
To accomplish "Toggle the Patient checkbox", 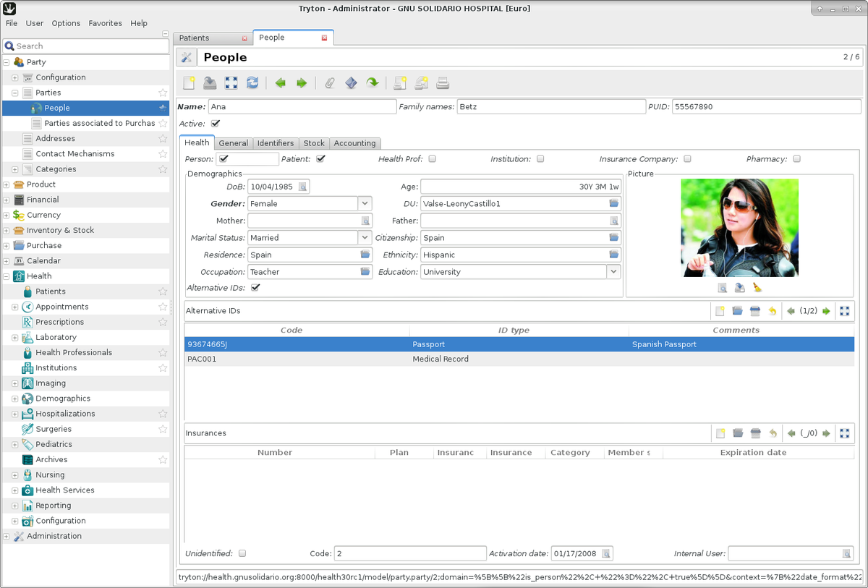I will pos(320,158).
